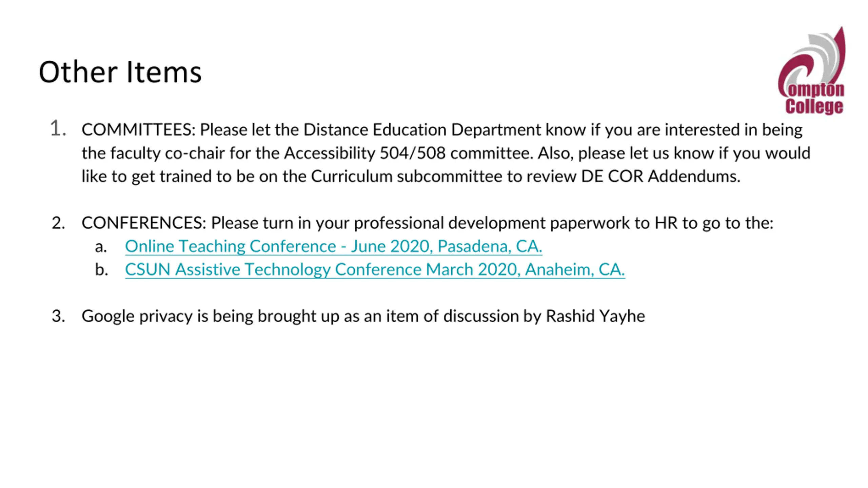Click the list number 1 marker

[58, 129]
